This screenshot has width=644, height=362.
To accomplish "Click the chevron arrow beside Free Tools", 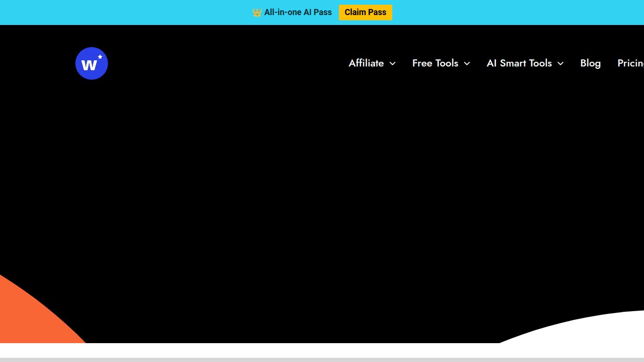I will 467,64.
